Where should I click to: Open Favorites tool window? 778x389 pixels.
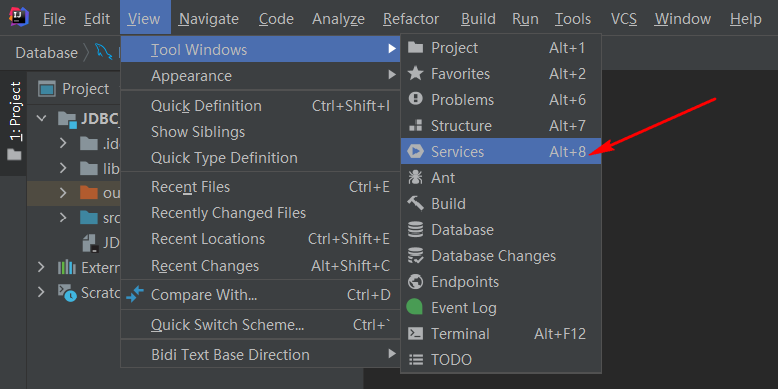[501, 74]
